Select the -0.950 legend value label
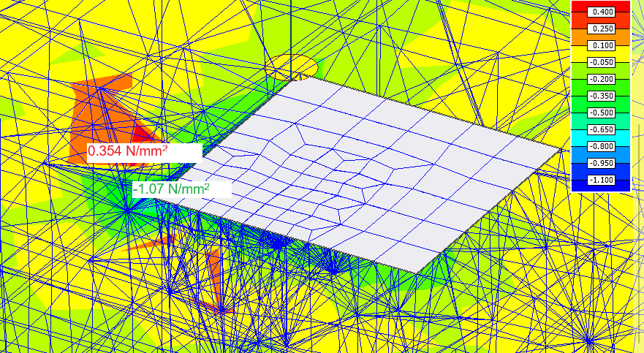 (602, 163)
